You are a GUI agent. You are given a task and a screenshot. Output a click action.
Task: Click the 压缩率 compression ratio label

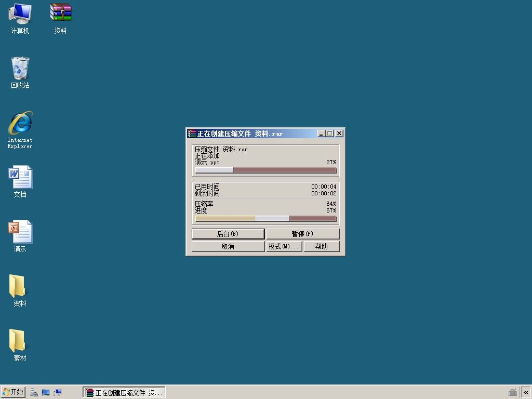coord(204,204)
